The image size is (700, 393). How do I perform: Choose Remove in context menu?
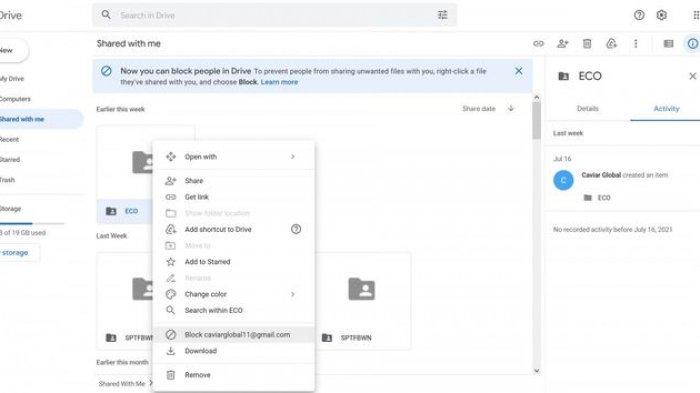click(233, 375)
